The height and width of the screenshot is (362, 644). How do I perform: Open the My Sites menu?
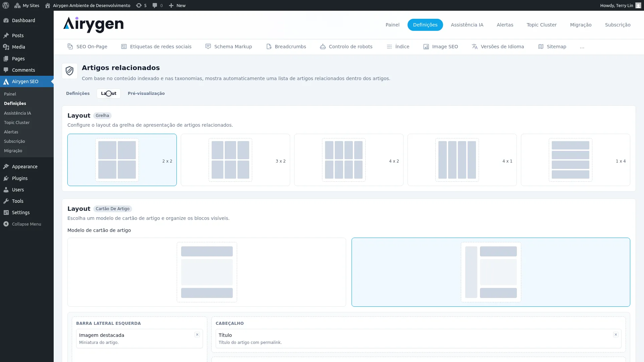point(27,5)
